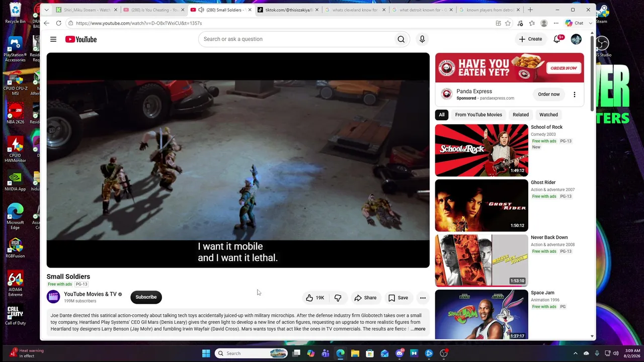Image resolution: width=644 pixels, height=362 pixels.
Task: Click the browser address bar URL
Action: (x=139, y=23)
